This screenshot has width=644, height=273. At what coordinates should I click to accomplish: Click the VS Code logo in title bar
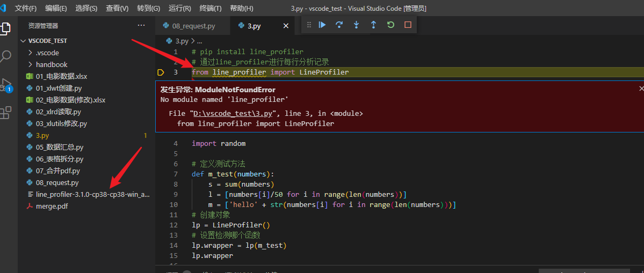click(x=4, y=8)
